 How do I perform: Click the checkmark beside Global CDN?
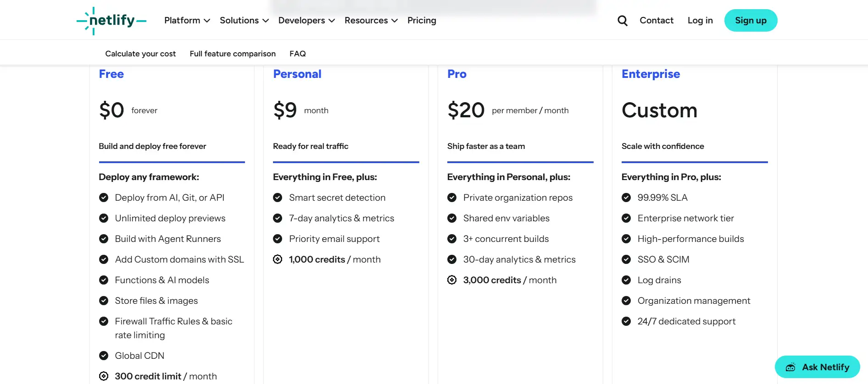coord(103,356)
